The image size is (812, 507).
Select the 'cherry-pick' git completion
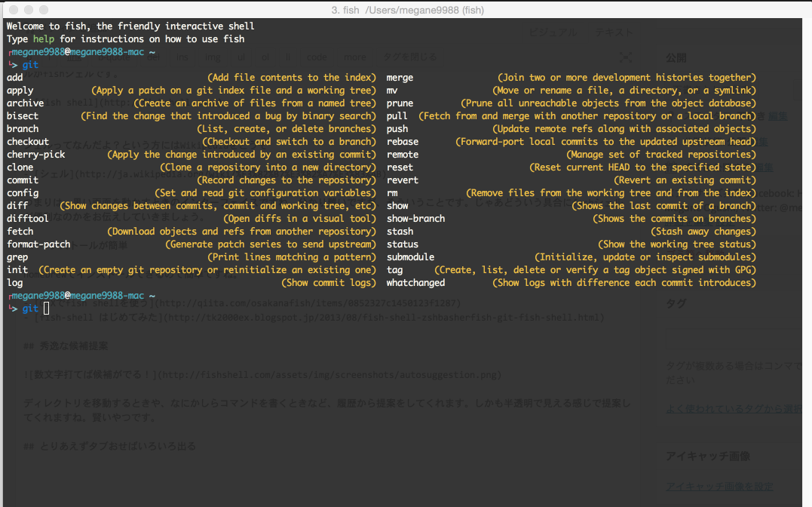coord(35,155)
